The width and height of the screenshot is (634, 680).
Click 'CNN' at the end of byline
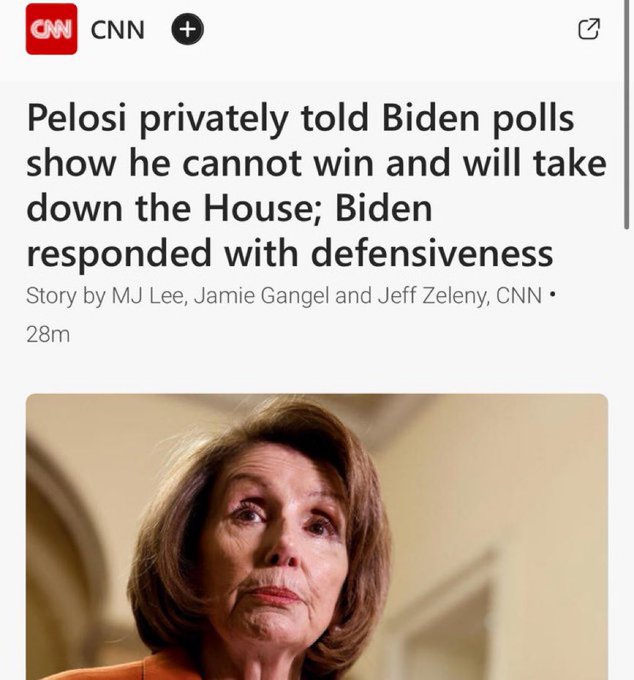[519, 296]
